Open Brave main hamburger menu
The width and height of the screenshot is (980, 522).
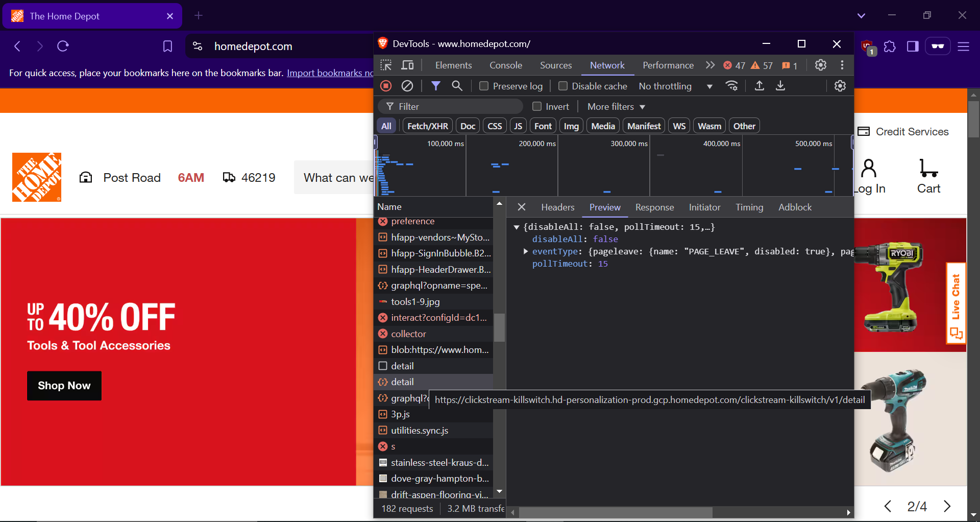(x=963, y=46)
